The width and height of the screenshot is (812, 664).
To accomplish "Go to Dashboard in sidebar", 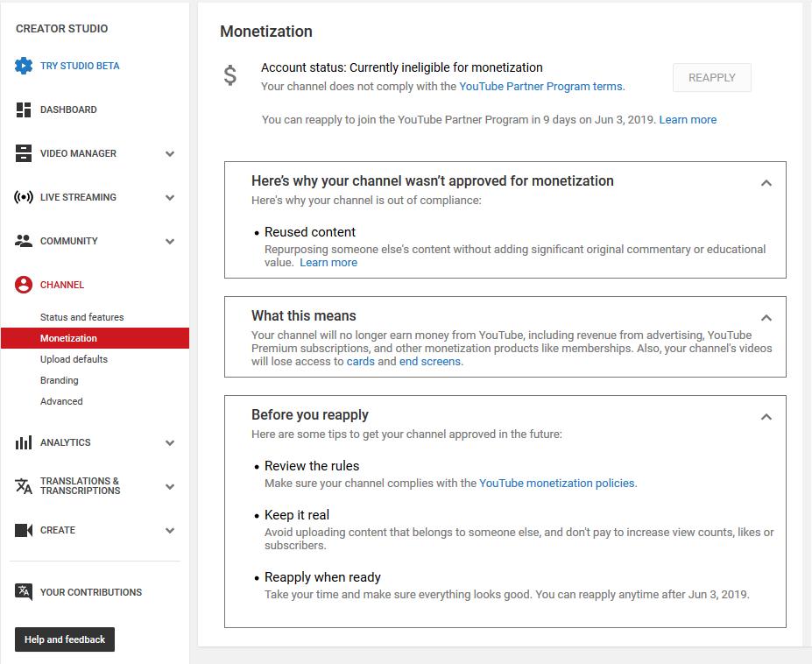I will (68, 109).
